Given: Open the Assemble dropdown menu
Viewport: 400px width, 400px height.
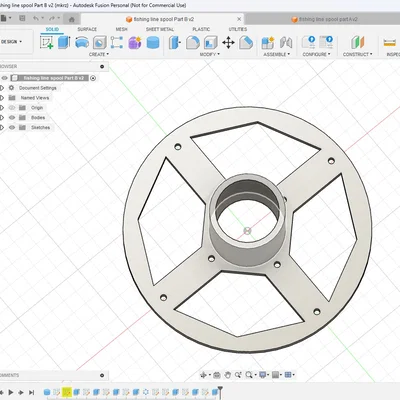Looking at the screenshot, I should [277, 54].
